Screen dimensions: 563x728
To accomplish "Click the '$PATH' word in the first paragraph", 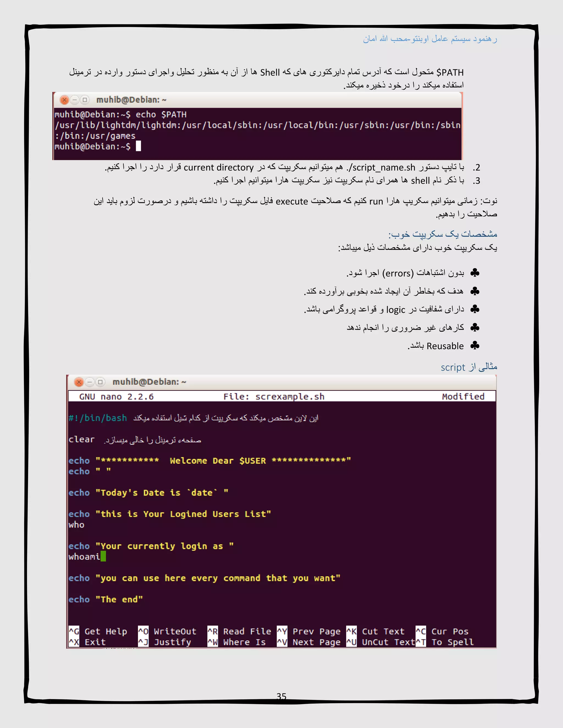I will [x=450, y=72].
